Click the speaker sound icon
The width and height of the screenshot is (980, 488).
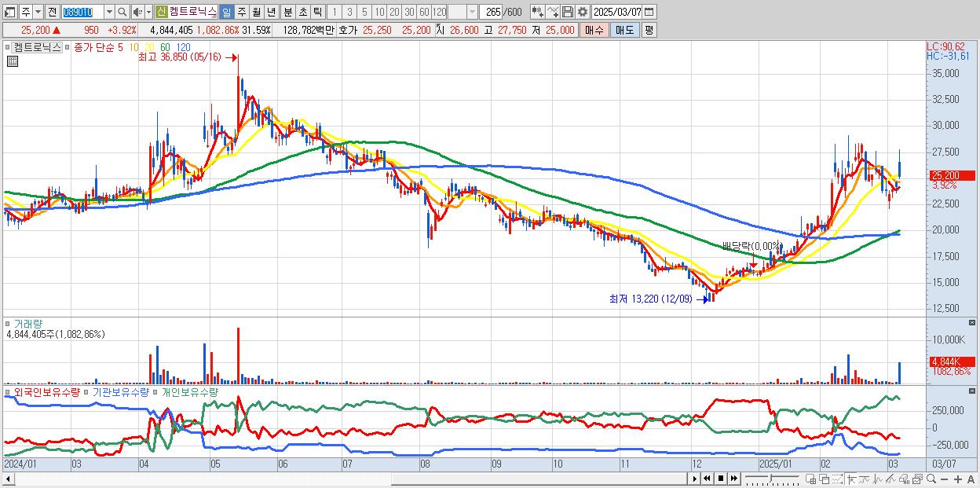138,12
